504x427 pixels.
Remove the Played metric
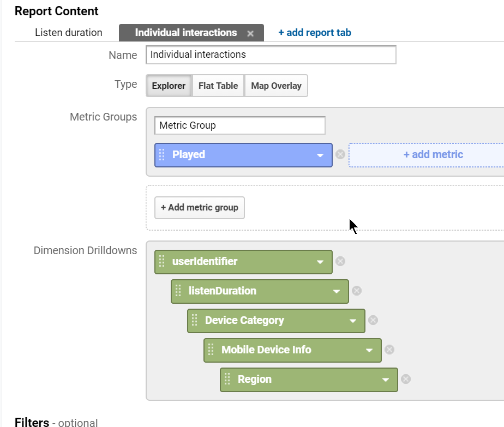coord(340,154)
